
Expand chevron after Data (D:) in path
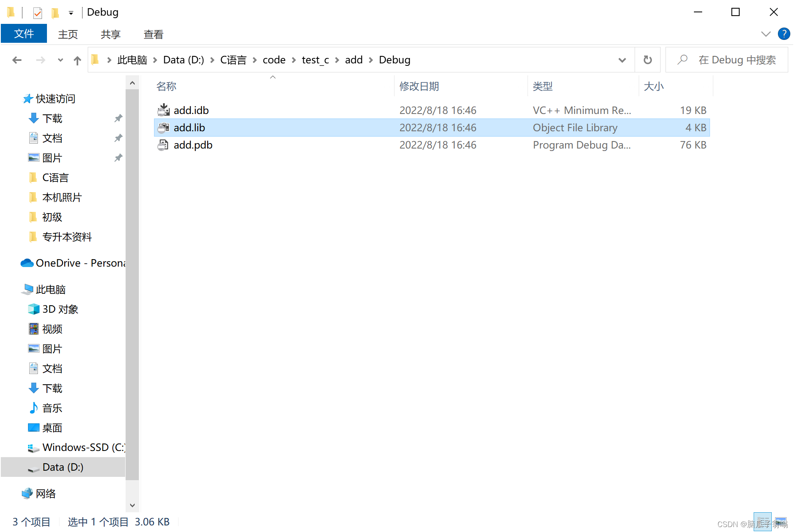click(x=212, y=60)
